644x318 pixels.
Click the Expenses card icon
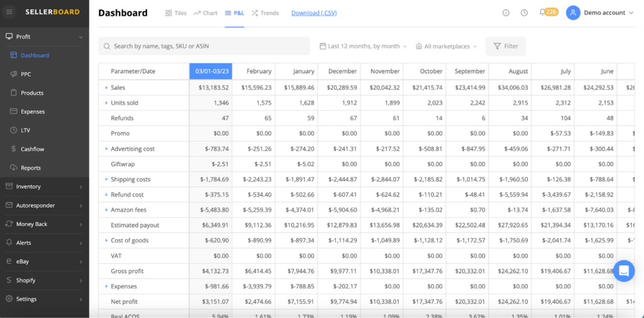point(14,111)
